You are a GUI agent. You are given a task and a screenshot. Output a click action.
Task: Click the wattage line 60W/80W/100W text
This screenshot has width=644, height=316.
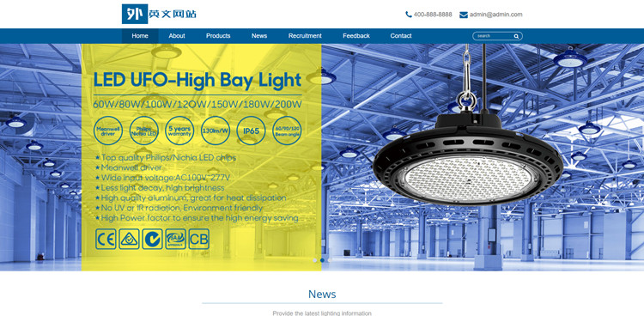[197, 104]
